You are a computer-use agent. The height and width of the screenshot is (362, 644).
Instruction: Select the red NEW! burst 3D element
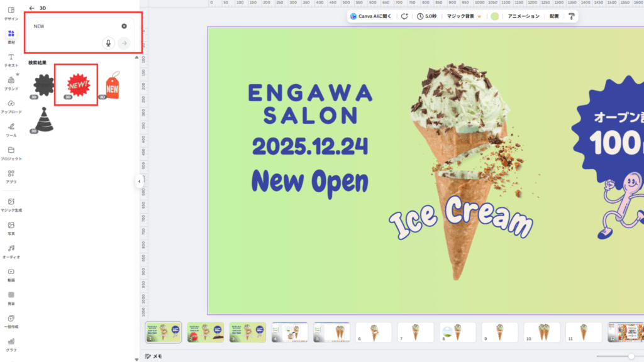tap(78, 84)
